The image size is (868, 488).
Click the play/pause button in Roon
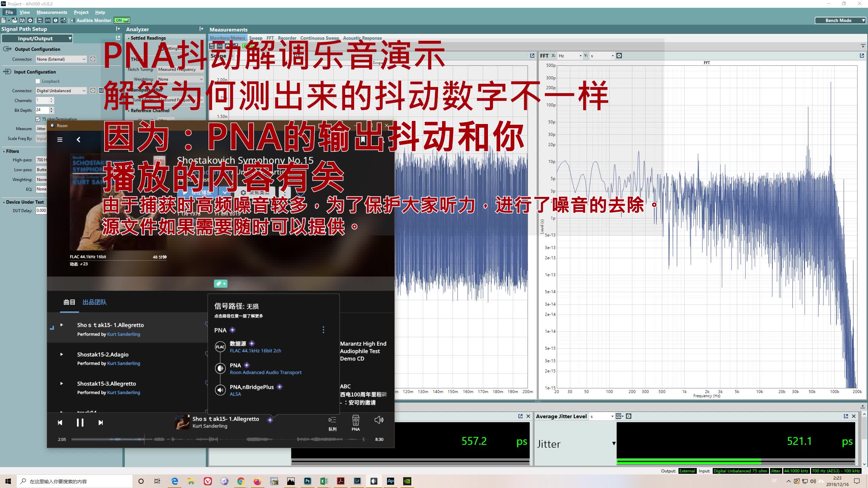pos(79,423)
